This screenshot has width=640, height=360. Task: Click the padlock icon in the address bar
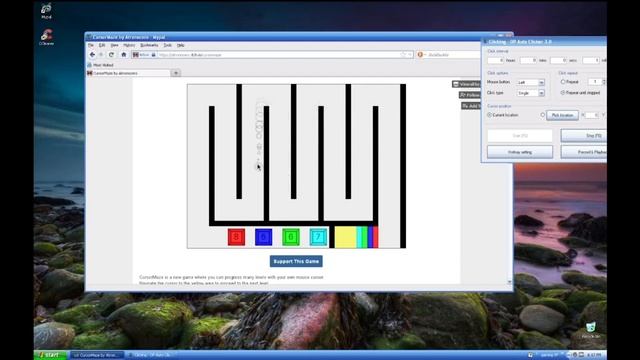point(154,55)
